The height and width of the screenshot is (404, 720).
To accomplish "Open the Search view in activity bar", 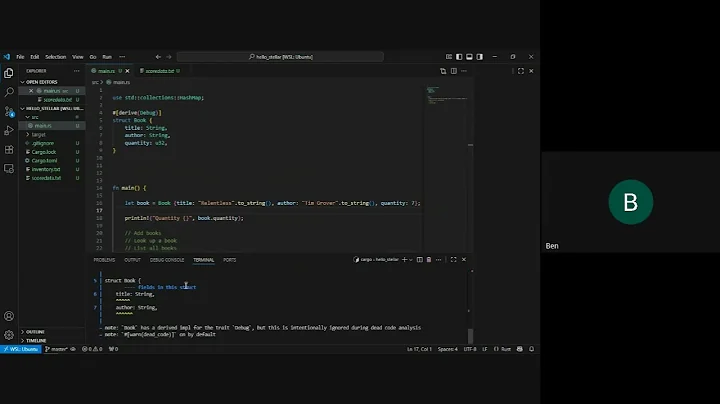I will [9, 92].
